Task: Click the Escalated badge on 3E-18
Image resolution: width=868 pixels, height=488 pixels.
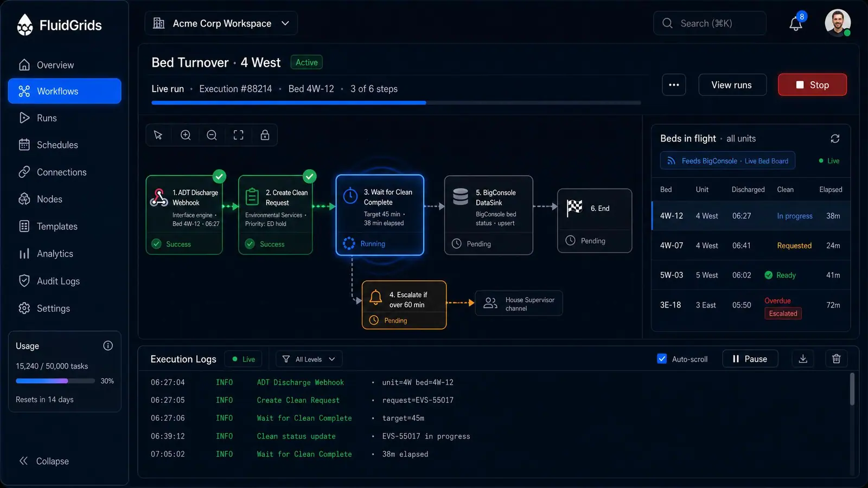Action: tap(783, 313)
